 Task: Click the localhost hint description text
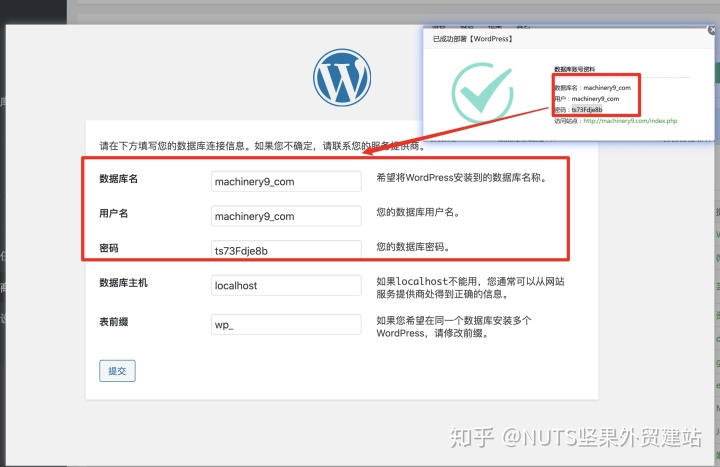pos(470,287)
